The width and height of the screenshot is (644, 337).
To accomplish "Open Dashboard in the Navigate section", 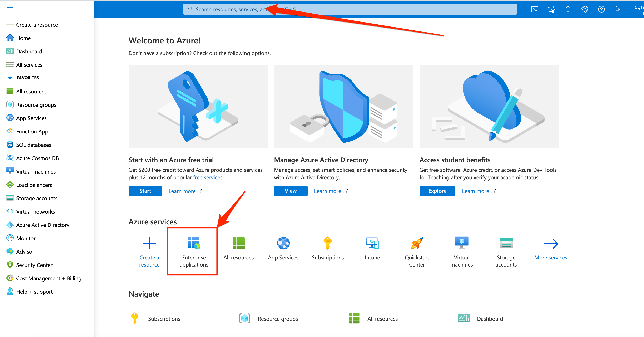I will (480, 318).
